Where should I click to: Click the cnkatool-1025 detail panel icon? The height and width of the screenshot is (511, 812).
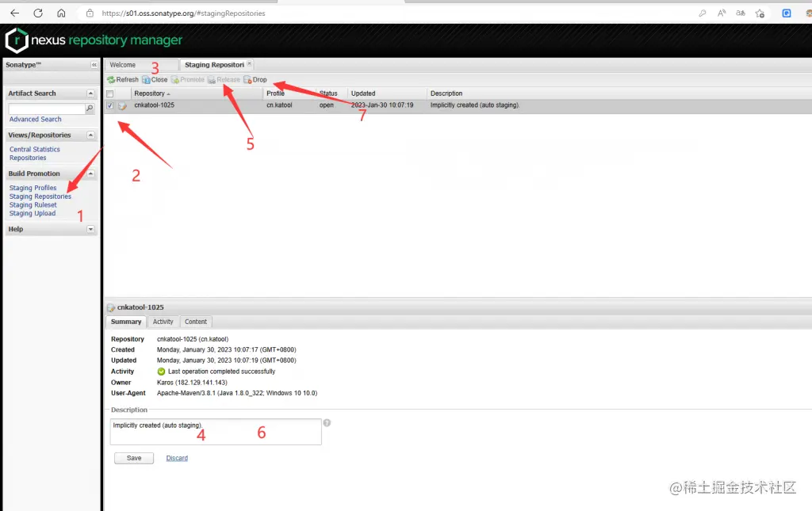coord(111,307)
